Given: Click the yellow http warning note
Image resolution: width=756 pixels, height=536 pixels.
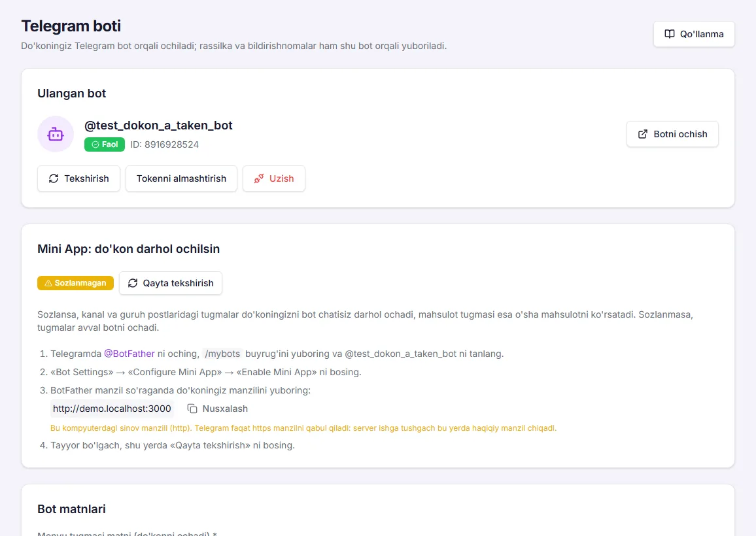Looking at the screenshot, I should tap(303, 428).
